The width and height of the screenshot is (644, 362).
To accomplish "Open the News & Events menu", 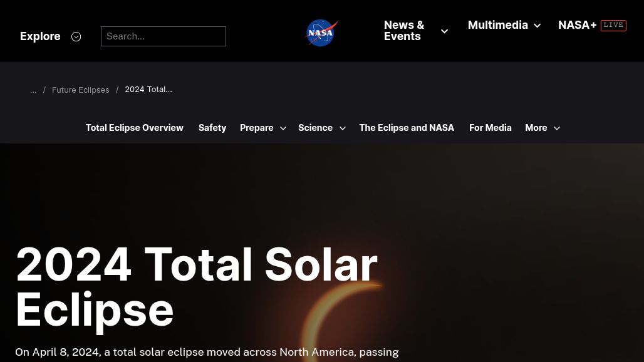I will point(404,30).
